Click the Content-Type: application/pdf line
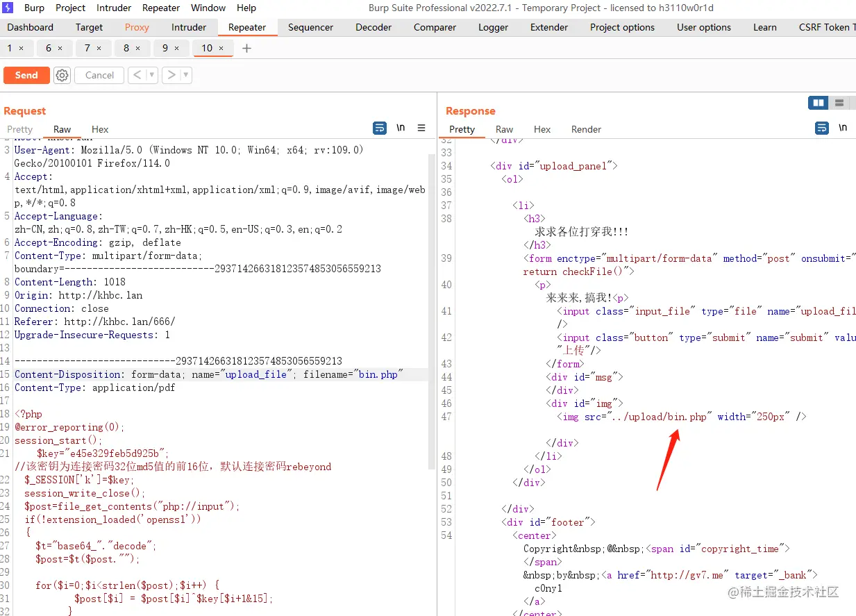 [95, 388]
